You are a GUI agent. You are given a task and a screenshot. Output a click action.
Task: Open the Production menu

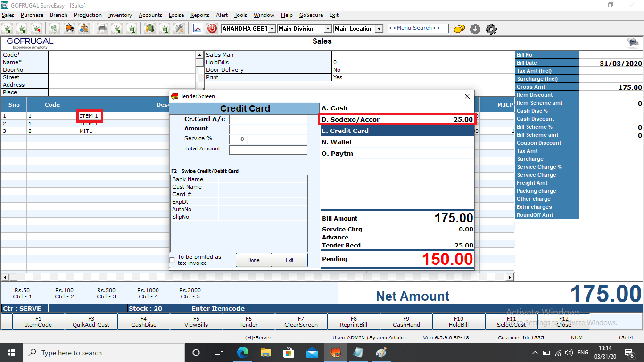coord(88,15)
